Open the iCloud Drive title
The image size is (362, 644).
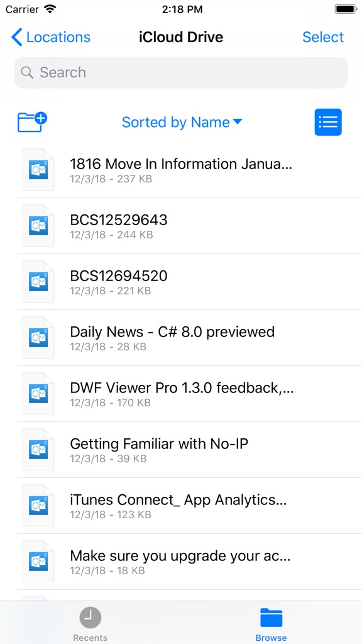click(180, 37)
